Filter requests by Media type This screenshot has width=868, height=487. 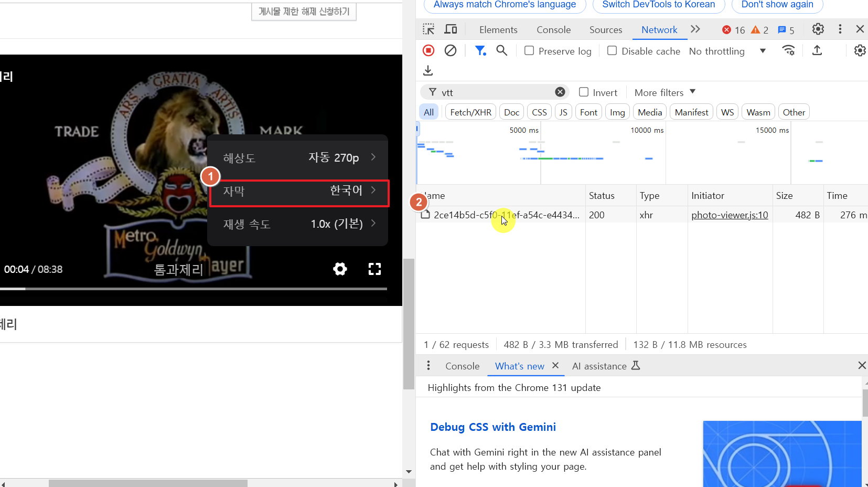click(x=650, y=112)
